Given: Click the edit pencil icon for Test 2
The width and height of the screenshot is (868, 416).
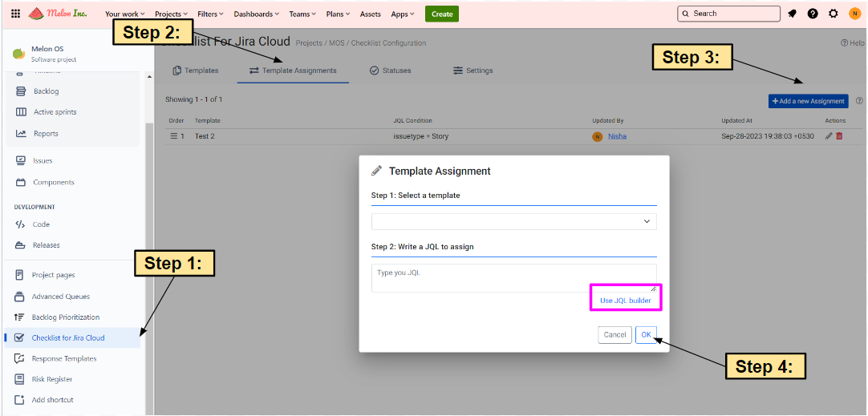Looking at the screenshot, I should (829, 136).
